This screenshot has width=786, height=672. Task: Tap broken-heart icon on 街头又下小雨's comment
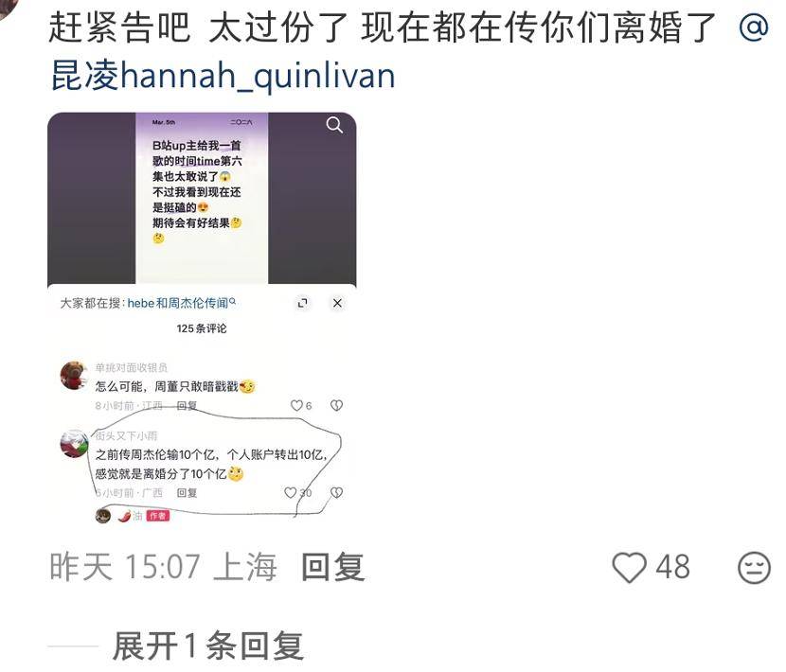pos(336,492)
